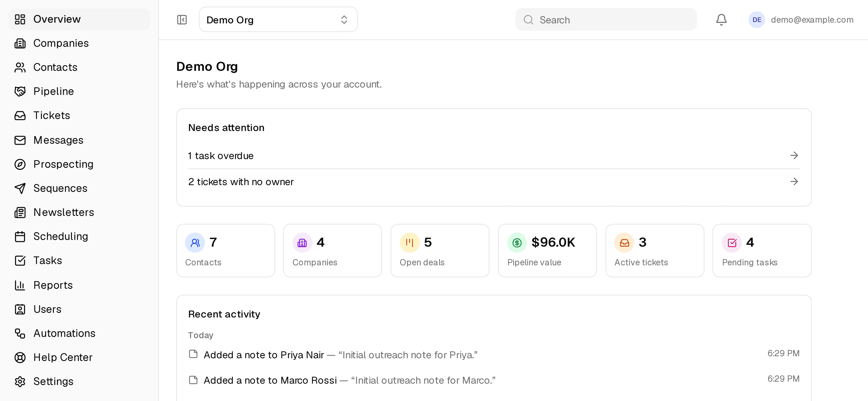Click the Automations workflow icon
The height and width of the screenshot is (401, 868).
[20, 333]
